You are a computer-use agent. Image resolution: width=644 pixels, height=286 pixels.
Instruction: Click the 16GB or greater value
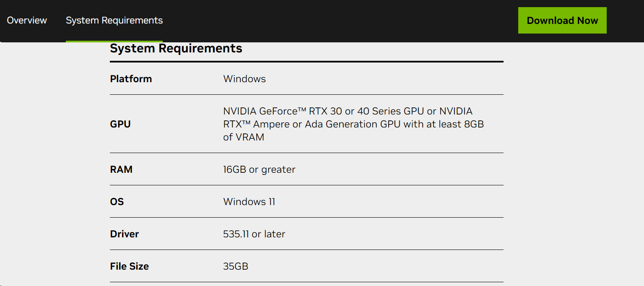coord(259,169)
